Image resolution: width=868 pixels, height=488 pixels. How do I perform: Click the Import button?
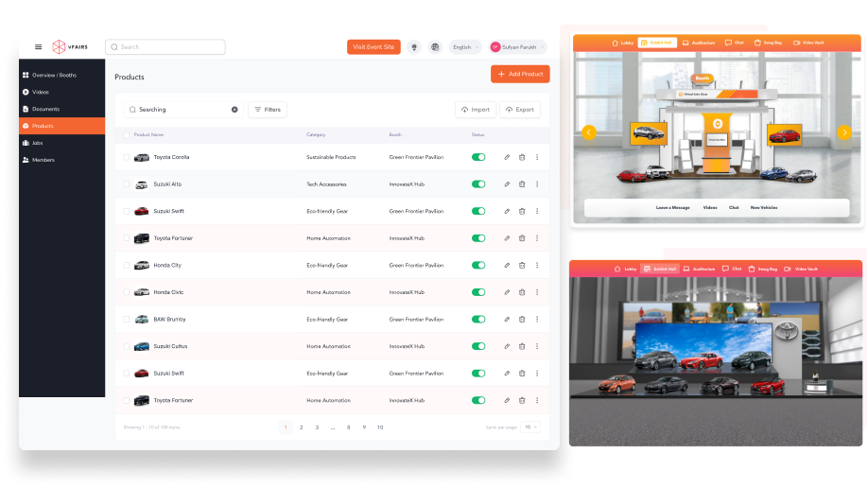coord(476,110)
